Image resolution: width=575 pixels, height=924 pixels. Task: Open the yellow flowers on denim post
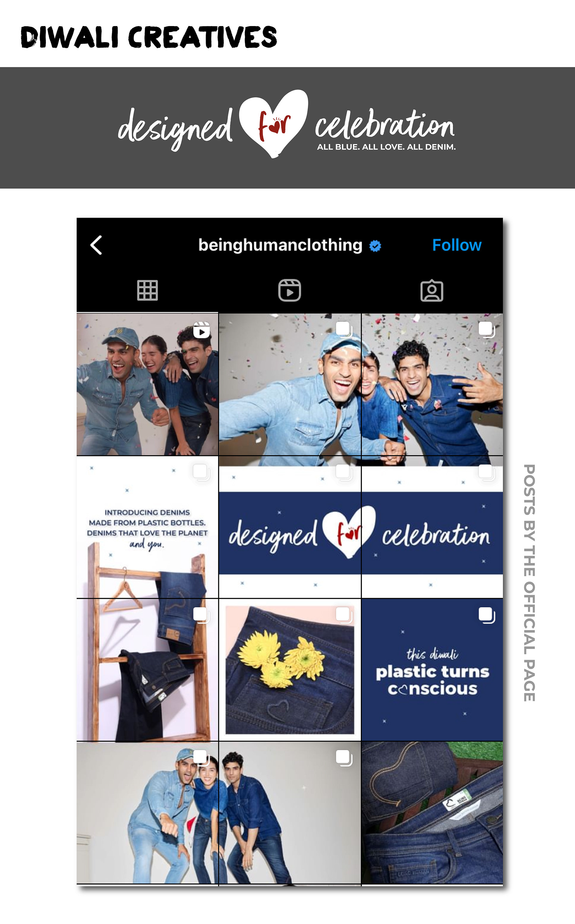(x=290, y=670)
